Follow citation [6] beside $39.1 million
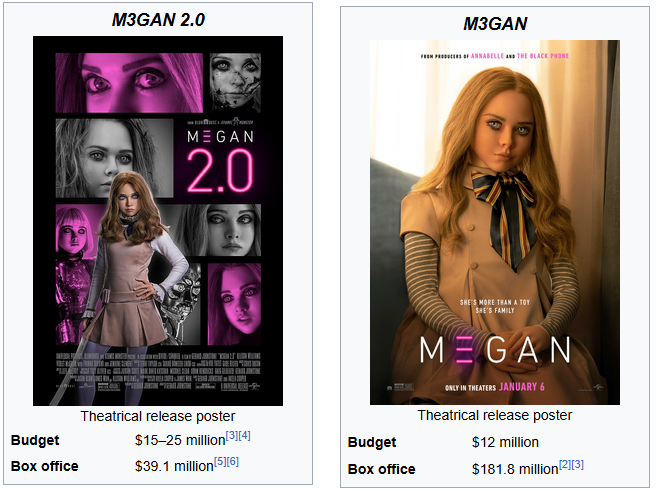The width and height of the screenshot is (660, 491). coord(233,462)
